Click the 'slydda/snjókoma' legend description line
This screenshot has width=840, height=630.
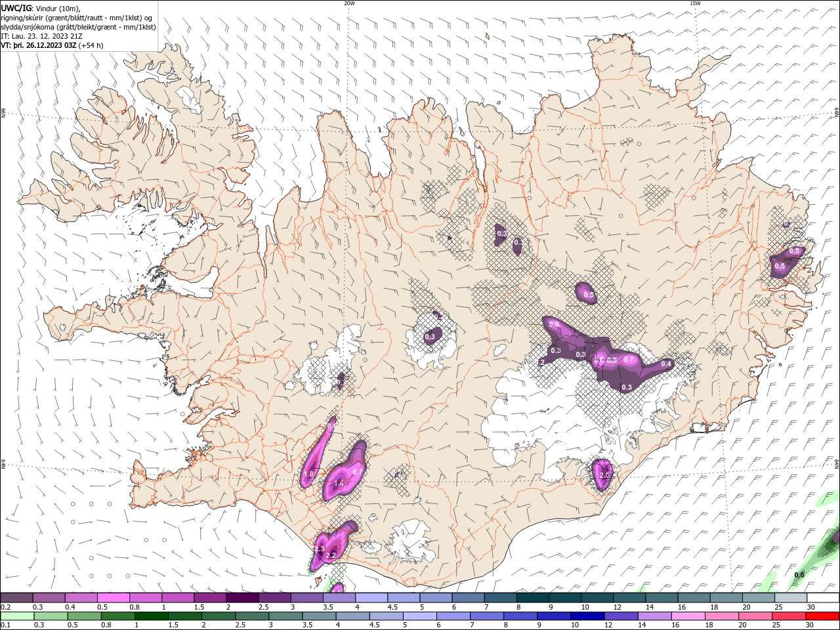tap(79, 27)
